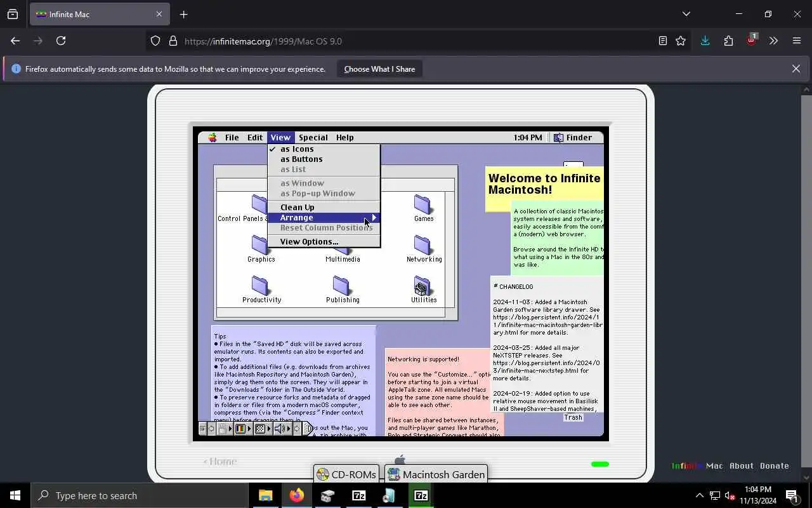Viewport: 812px width, 508px height.
Task: Open Windows Start menu
Action: coord(15,495)
